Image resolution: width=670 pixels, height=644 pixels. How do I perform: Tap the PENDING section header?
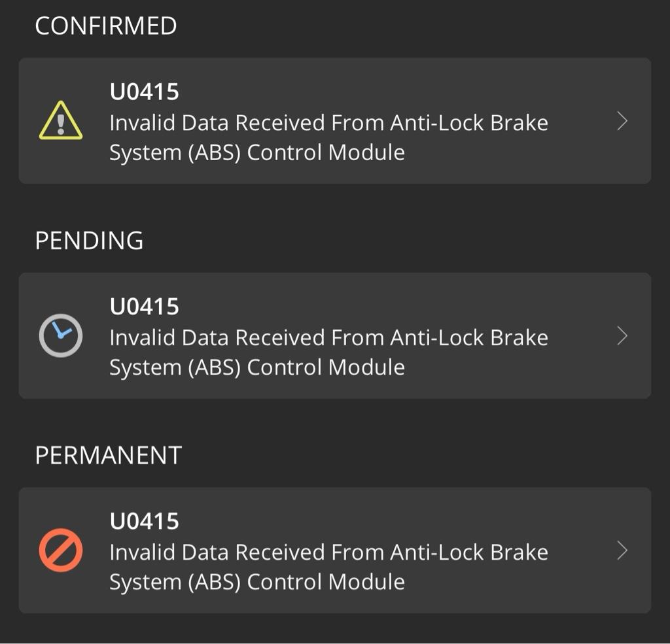pyautogui.click(x=89, y=241)
